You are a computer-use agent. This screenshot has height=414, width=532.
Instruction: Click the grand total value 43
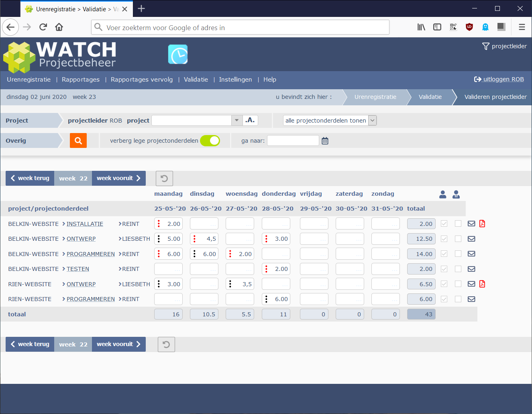tap(421, 314)
